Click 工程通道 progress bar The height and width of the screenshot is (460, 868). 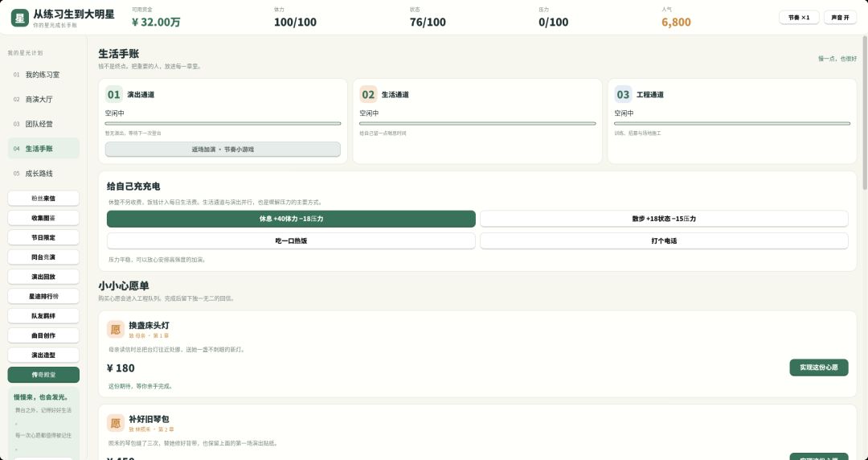732,124
